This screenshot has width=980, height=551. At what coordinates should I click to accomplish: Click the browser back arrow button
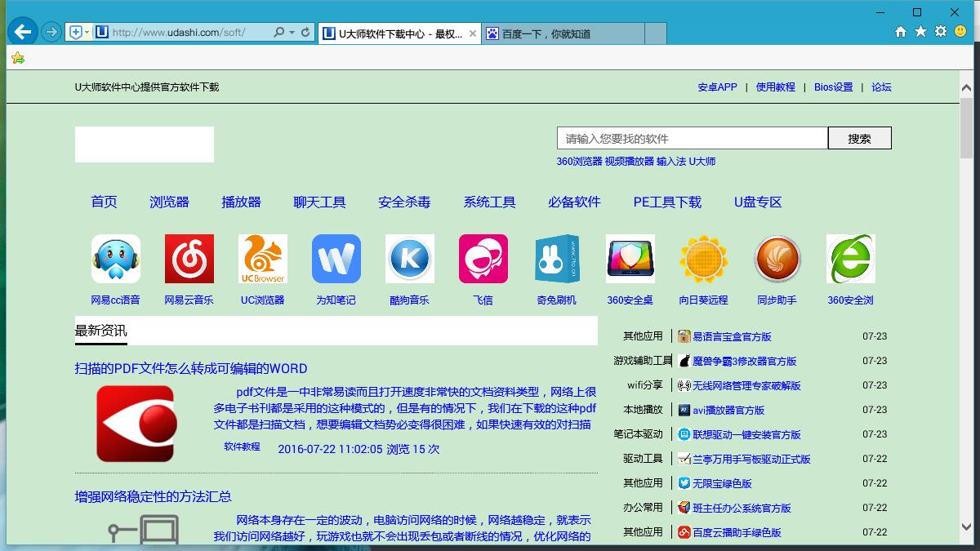click(23, 32)
